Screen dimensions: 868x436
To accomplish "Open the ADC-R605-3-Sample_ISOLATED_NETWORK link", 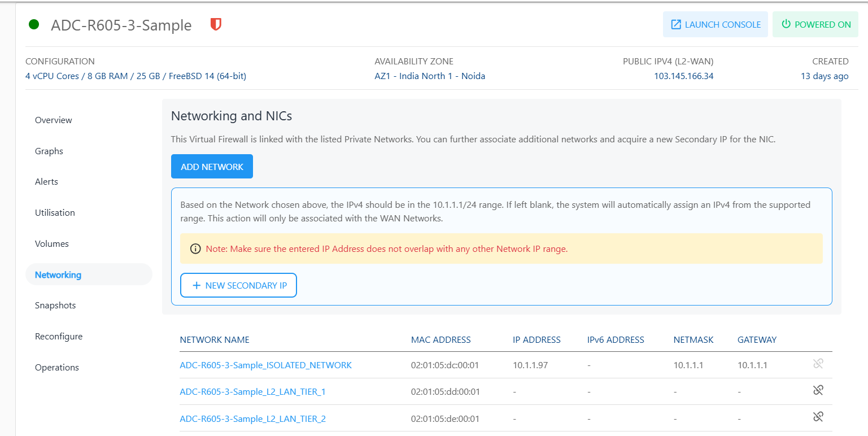I will pyautogui.click(x=265, y=365).
